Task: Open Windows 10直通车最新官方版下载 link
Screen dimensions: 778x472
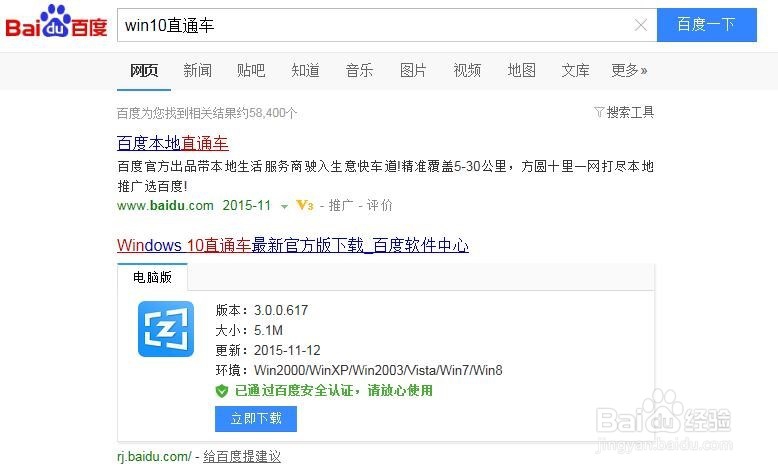Action: click(293, 245)
